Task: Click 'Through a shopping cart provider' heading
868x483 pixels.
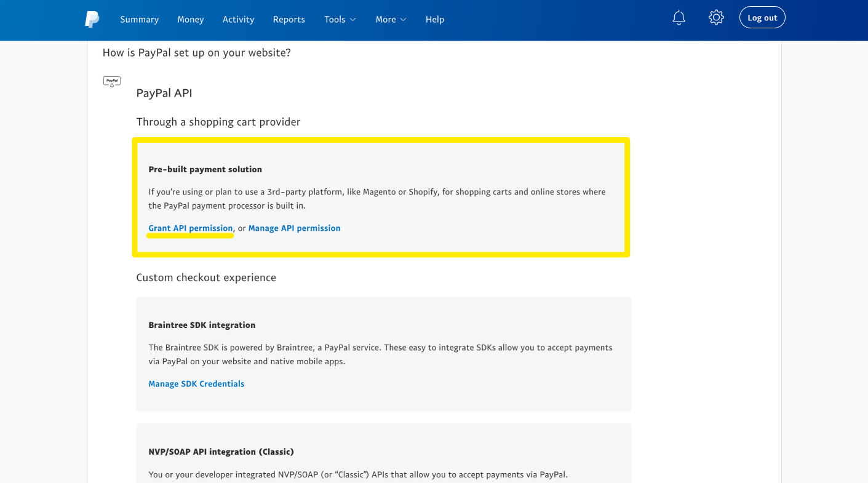Action: tap(218, 122)
